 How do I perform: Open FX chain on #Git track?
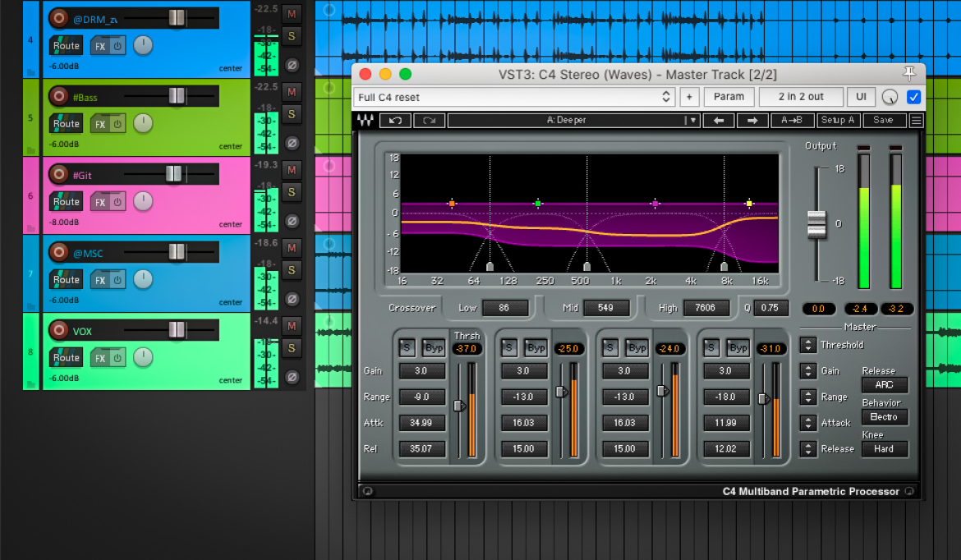100,201
